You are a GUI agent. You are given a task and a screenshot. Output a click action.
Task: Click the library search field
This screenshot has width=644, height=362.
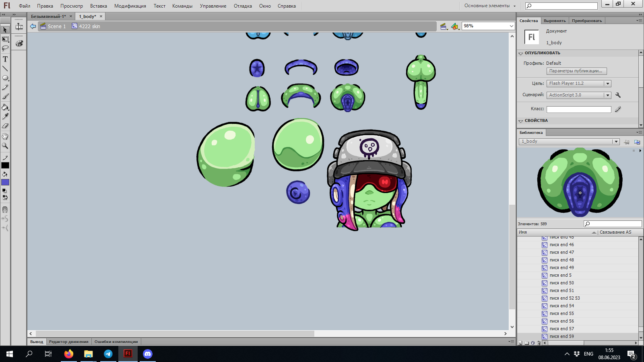[x=613, y=224]
